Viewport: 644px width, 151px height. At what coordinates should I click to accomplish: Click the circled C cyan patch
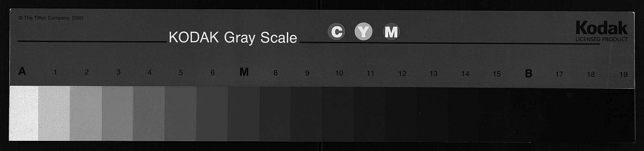click(337, 31)
